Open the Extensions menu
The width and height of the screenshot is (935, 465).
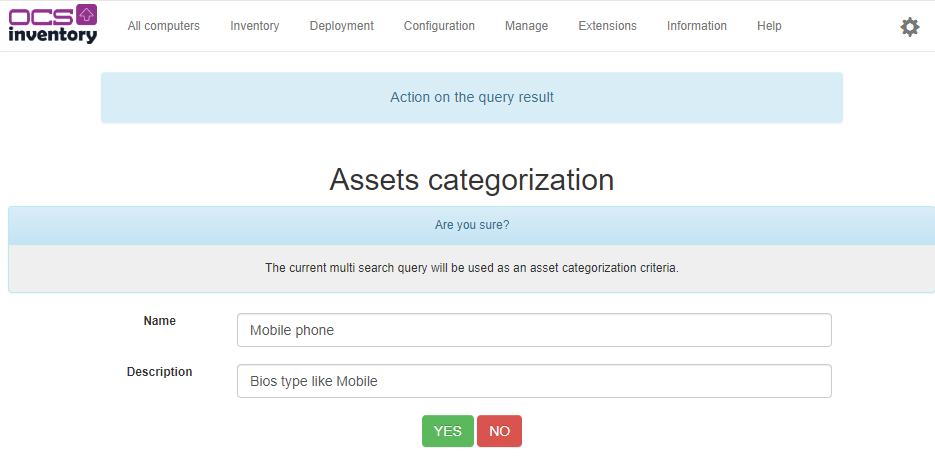click(607, 26)
